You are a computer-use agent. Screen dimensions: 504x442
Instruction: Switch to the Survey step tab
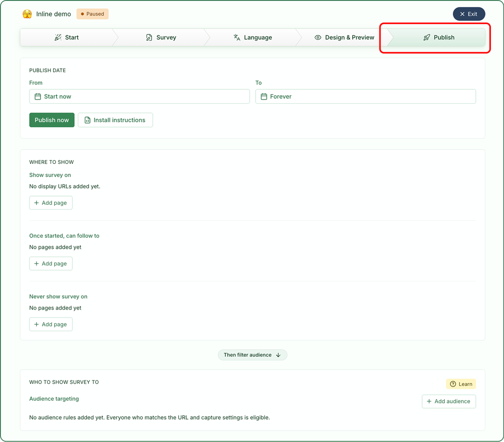(161, 38)
